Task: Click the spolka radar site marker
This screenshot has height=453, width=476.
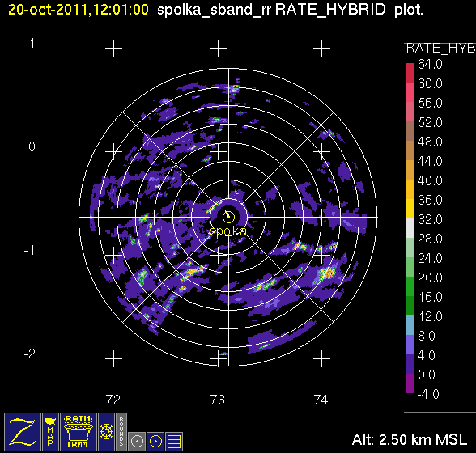Action: tap(228, 217)
